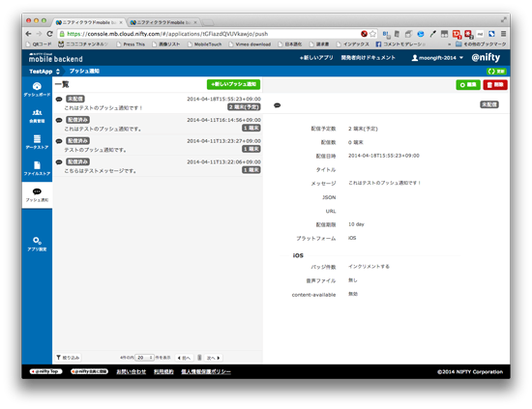The height and width of the screenshot is (409, 532).
Task: Click the mobile backend logo
Action: (x=56, y=58)
